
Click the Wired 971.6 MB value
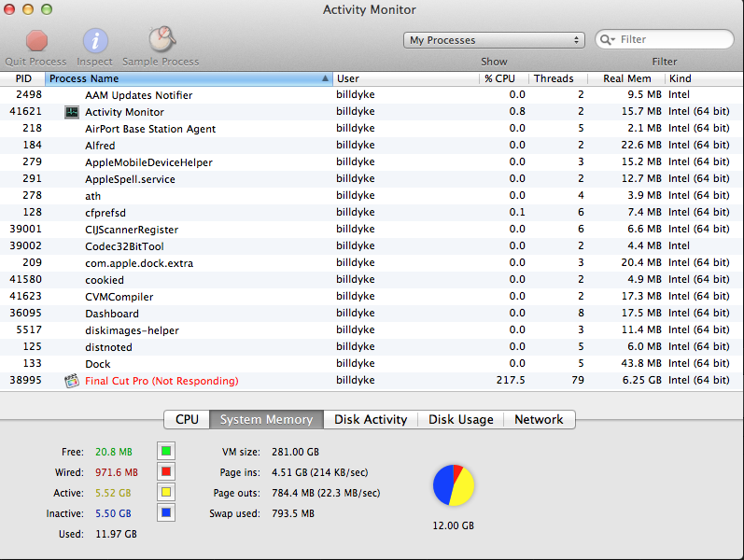point(117,472)
